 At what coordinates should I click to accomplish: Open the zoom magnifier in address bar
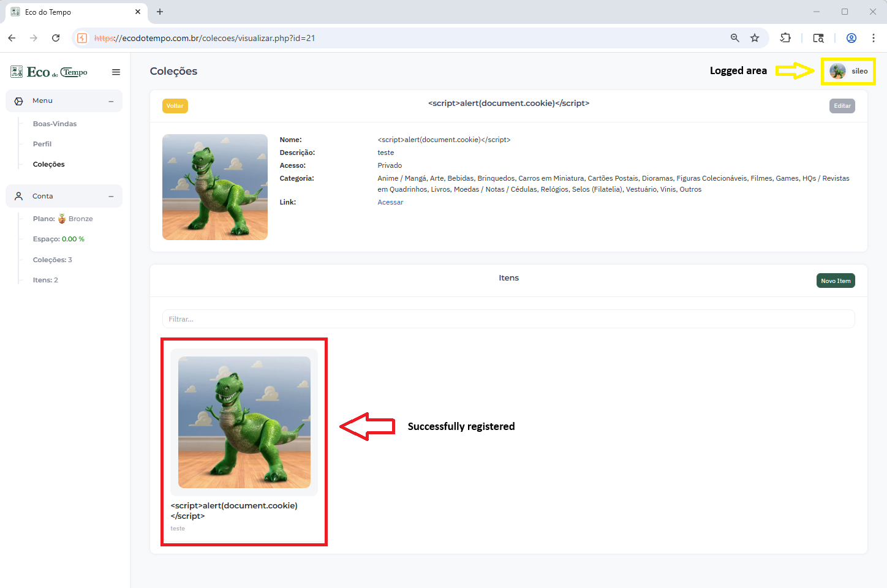[x=735, y=38]
